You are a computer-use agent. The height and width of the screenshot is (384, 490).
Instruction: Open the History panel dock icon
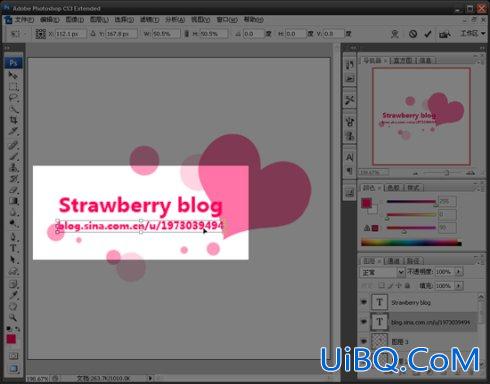(x=349, y=65)
